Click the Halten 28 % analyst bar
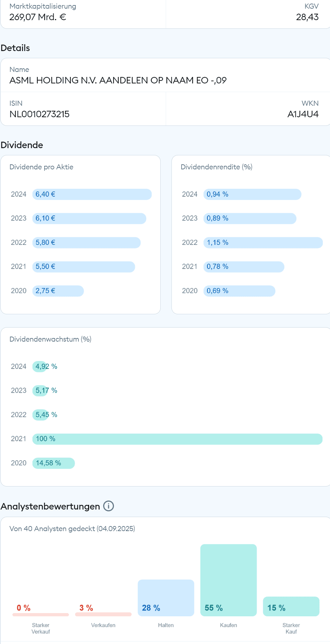The image size is (330, 644). pos(166,598)
